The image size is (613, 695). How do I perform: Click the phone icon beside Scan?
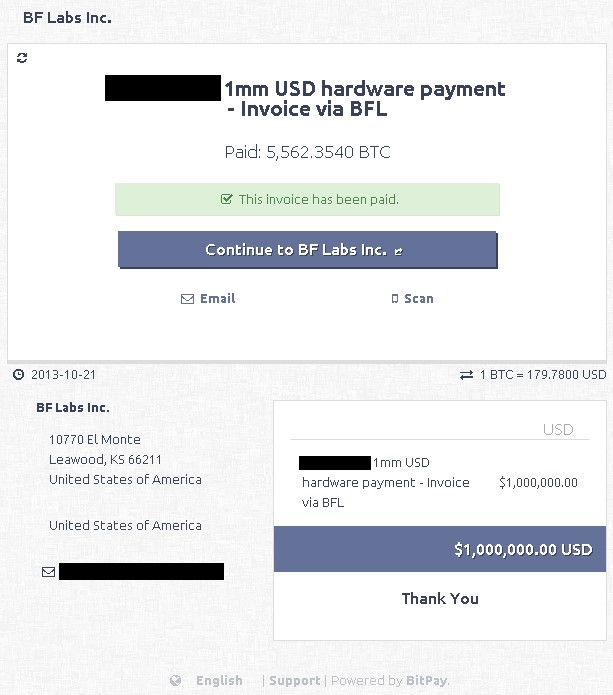[x=395, y=299]
